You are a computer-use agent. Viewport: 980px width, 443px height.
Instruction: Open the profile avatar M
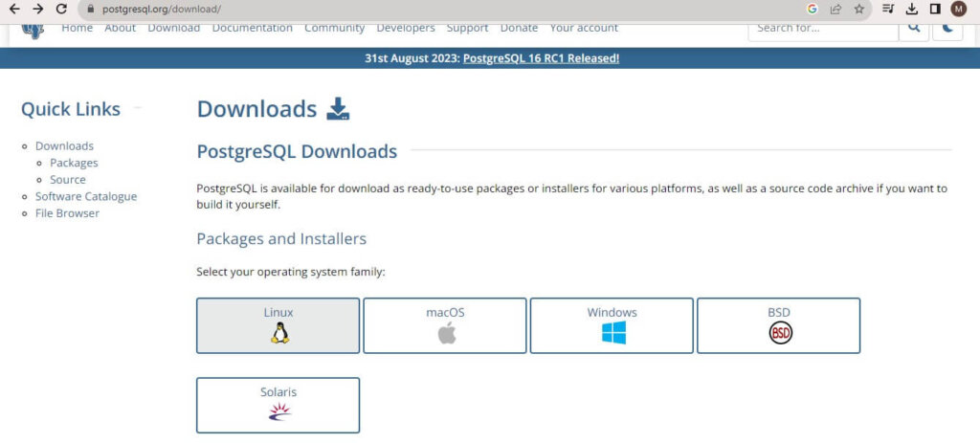tap(959, 9)
